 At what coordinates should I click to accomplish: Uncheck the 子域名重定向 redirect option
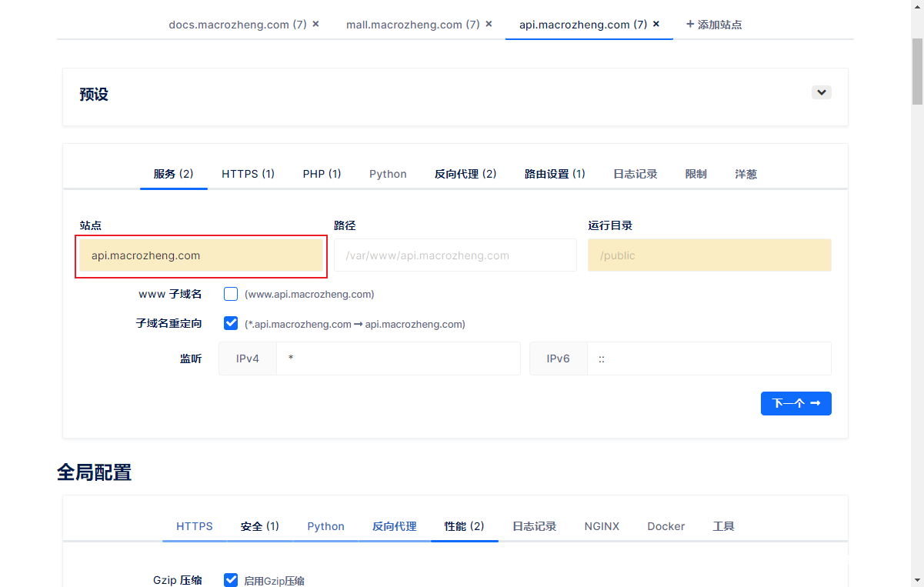coord(231,323)
